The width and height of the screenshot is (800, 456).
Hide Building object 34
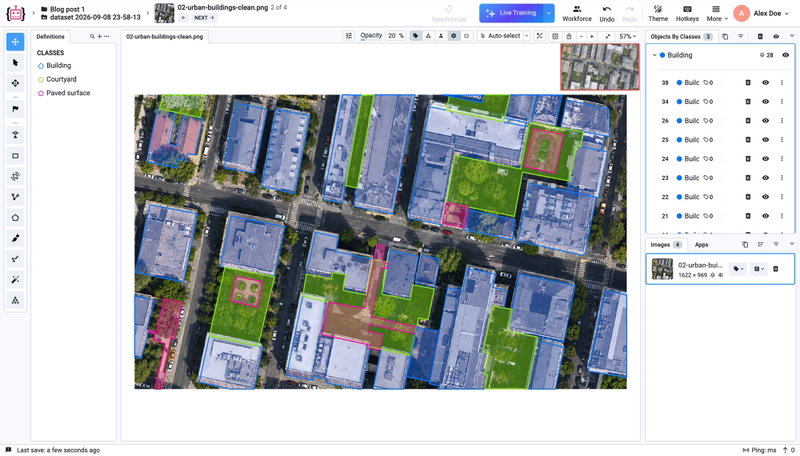click(x=765, y=102)
